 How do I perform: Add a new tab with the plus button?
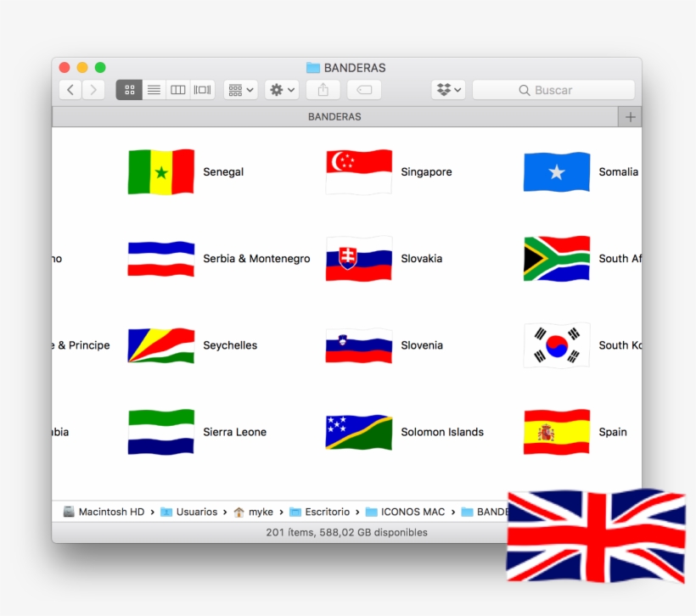tap(631, 117)
